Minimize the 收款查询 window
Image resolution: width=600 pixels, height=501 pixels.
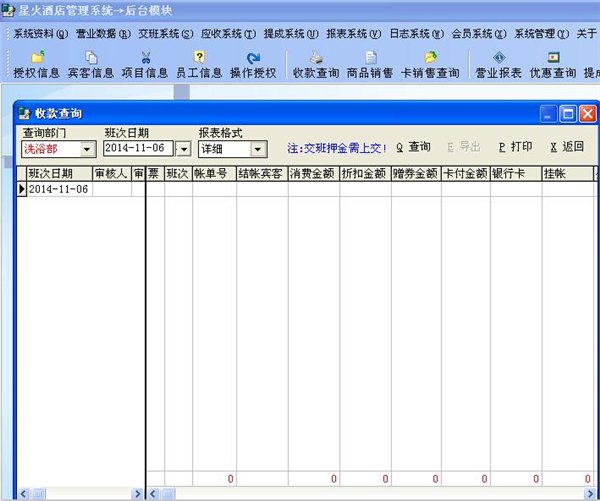pyautogui.click(x=548, y=114)
